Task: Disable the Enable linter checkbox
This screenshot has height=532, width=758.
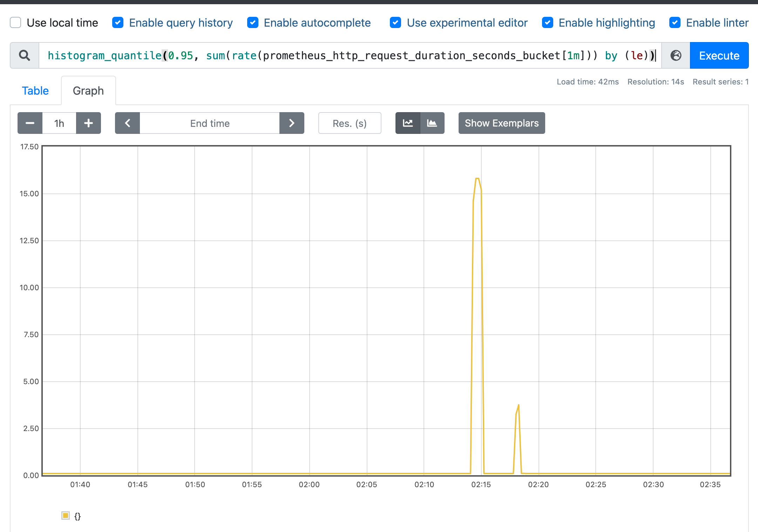Action: tap(675, 23)
